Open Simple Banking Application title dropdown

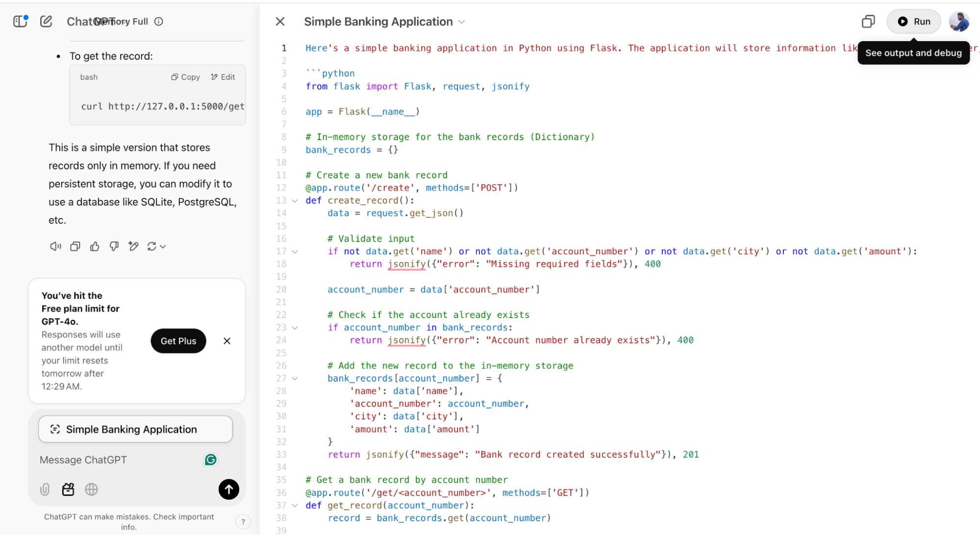tap(461, 22)
